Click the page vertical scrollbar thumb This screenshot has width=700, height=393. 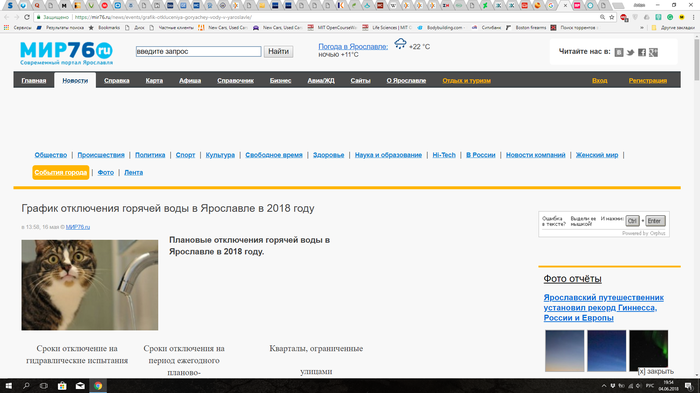(x=696, y=59)
